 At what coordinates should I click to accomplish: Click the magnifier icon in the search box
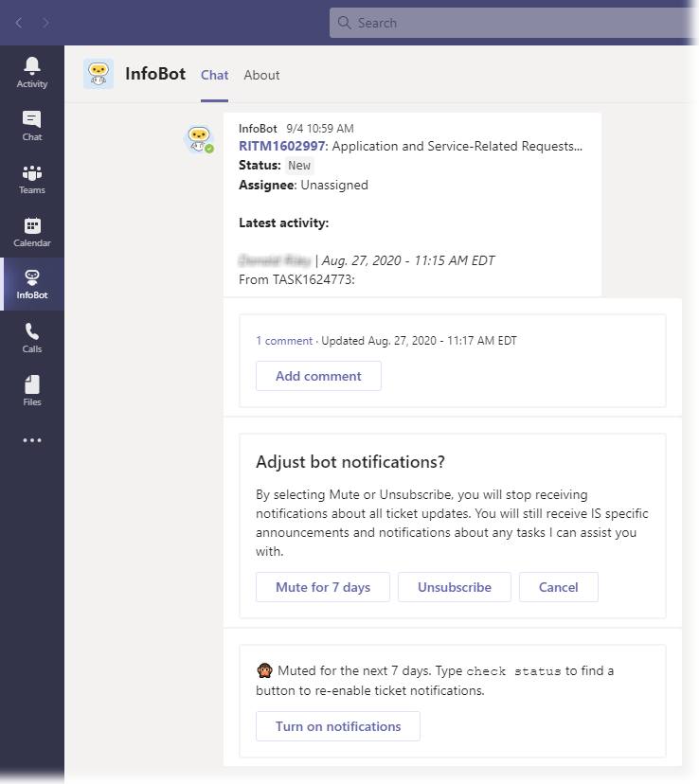(x=344, y=23)
